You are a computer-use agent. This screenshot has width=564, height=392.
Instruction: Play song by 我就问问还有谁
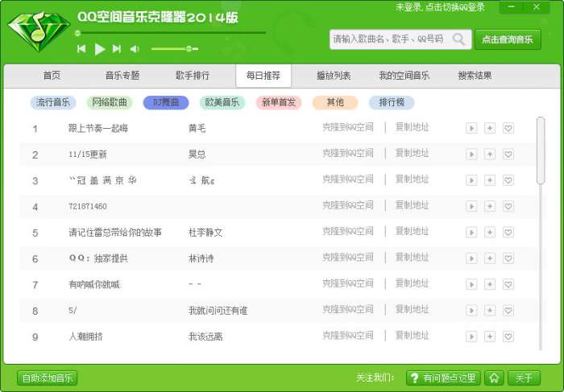(471, 311)
